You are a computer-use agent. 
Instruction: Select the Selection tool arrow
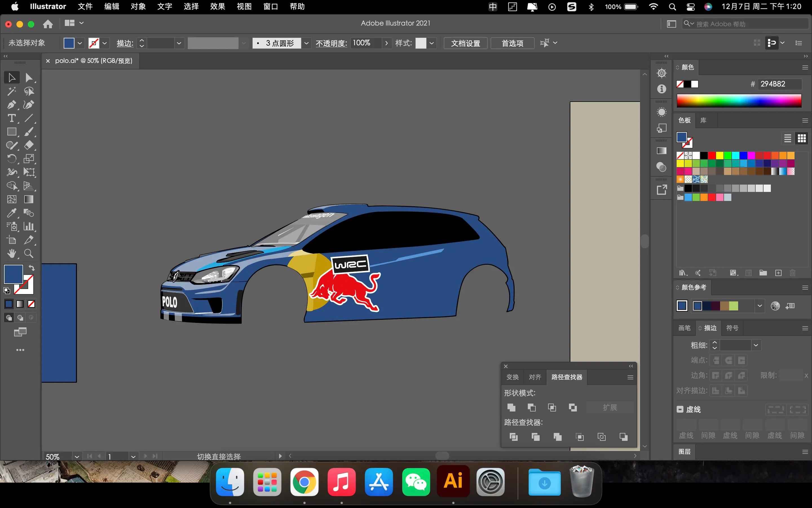coord(12,78)
